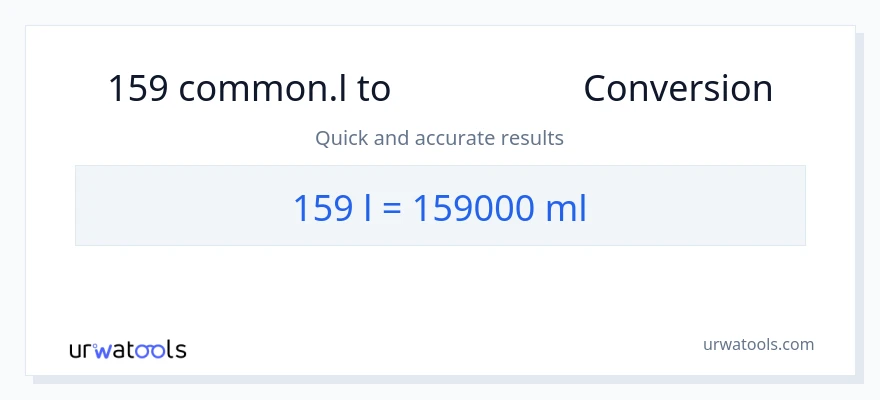
Task: Click the blue linked "oo" in logo
Action: pos(150,349)
